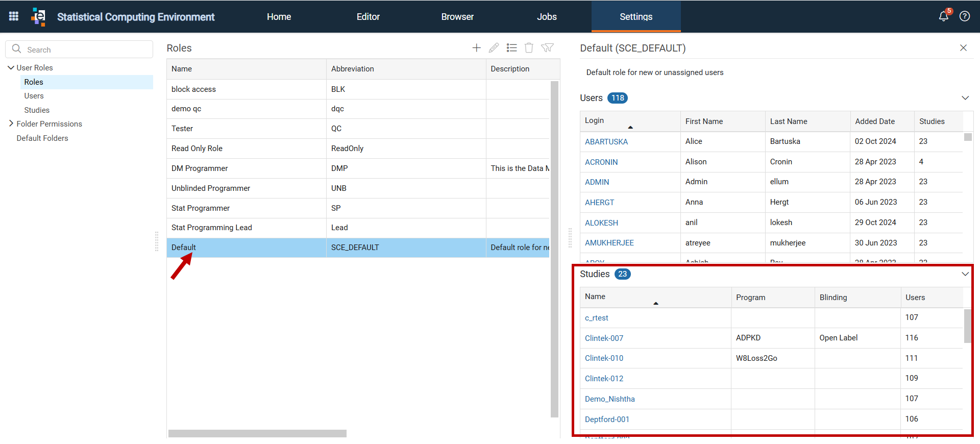The height and width of the screenshot is (444, 980).
Task: Sort the Studies table by Name
Action: [655, 297]
